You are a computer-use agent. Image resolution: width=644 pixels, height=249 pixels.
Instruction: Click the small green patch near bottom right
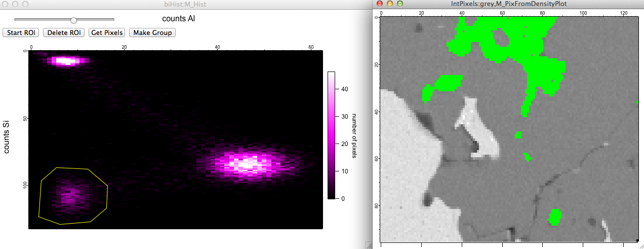pos(555,217)
